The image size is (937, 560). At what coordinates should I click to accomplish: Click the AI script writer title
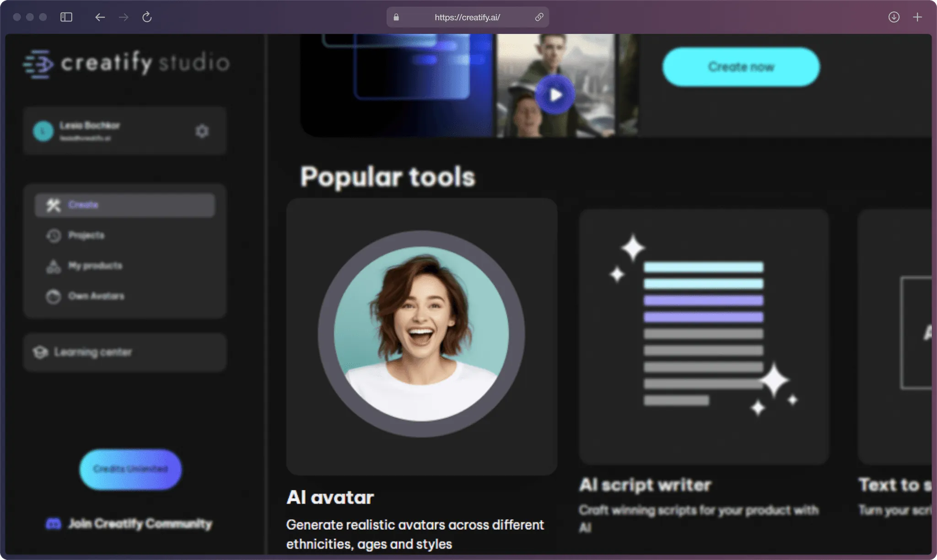[646, 485]
